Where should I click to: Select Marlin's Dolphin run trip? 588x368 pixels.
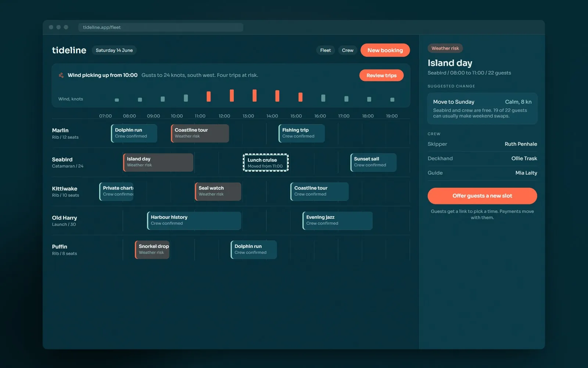(134, 133)
